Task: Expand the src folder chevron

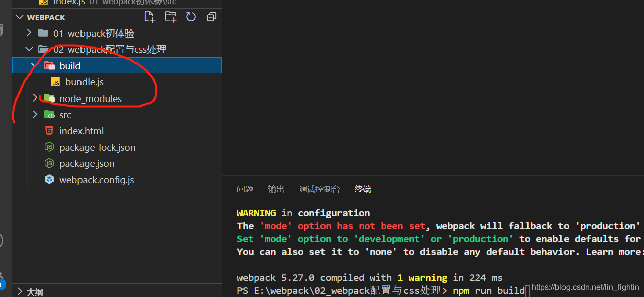Action: click(x=35, y=115)
